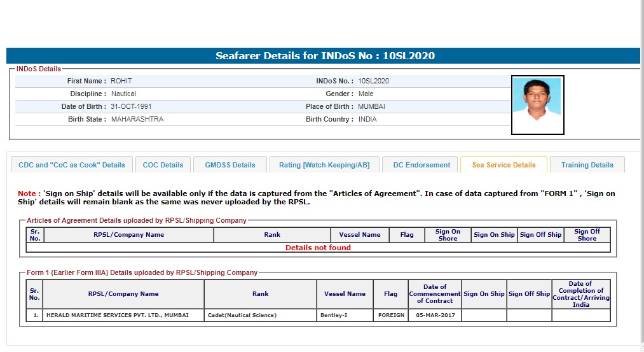The image size is (644, 352).
Task: Click the Date of Commencement of Contract header
Action: pyautogui.click(x=434, y=293)
